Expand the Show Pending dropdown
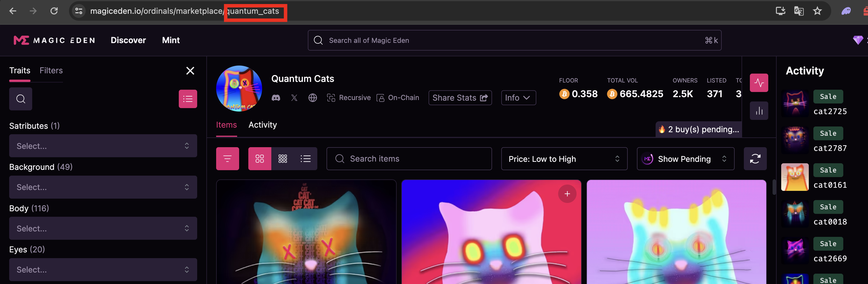 click(x=685, y=159)
